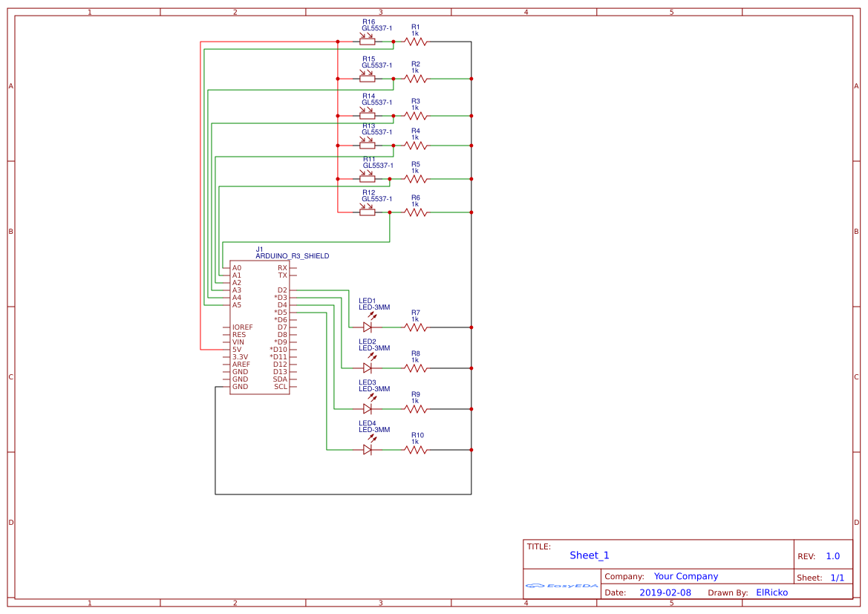Click the *D10 pin on the Arduino shield
The image size is (868, 614).
coord(280,349)
